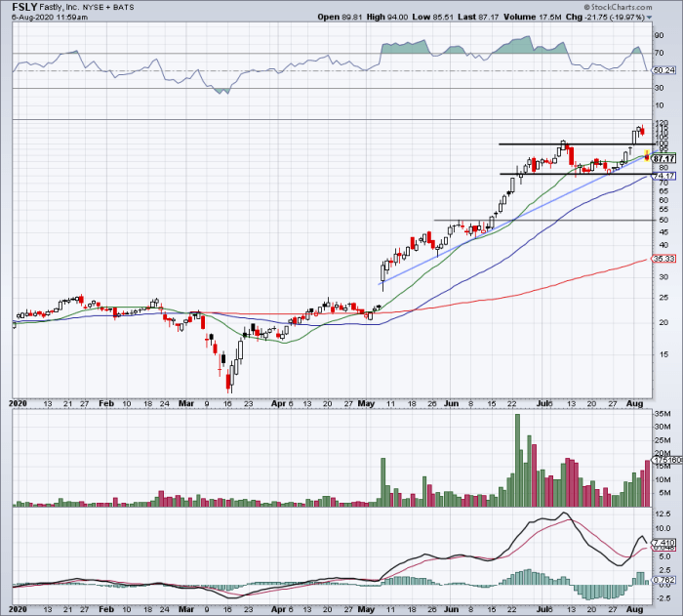Viewport: 683px width, 616px height.
Task: Click the -2.5 label on the MACD axis
Action: [x=663, y=598]
